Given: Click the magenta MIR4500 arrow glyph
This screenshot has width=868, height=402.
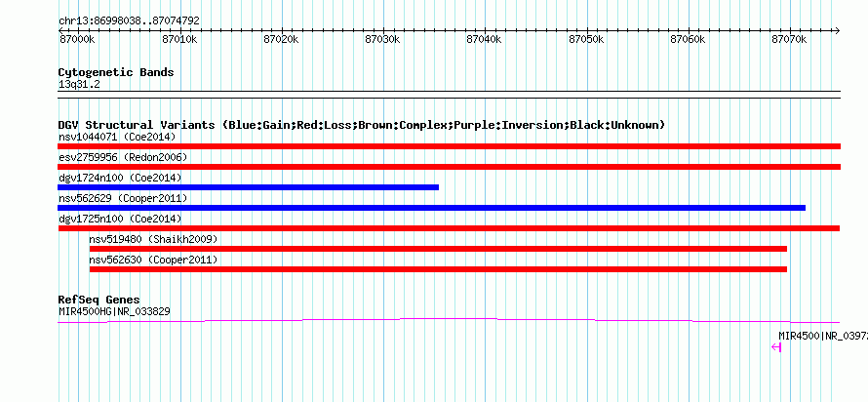Looking at the screenshot, I should [776, 347].
